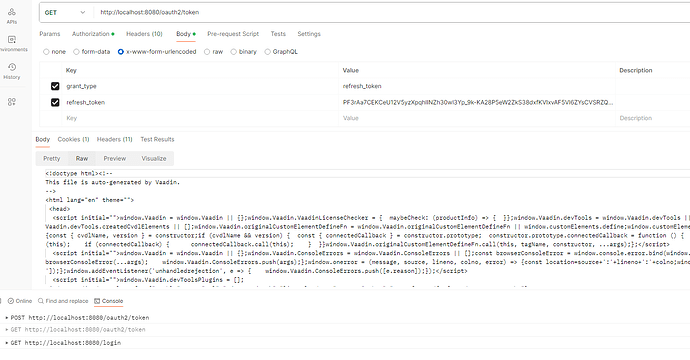
Task: Select the response Body tab
Action: tap(43, 140)
